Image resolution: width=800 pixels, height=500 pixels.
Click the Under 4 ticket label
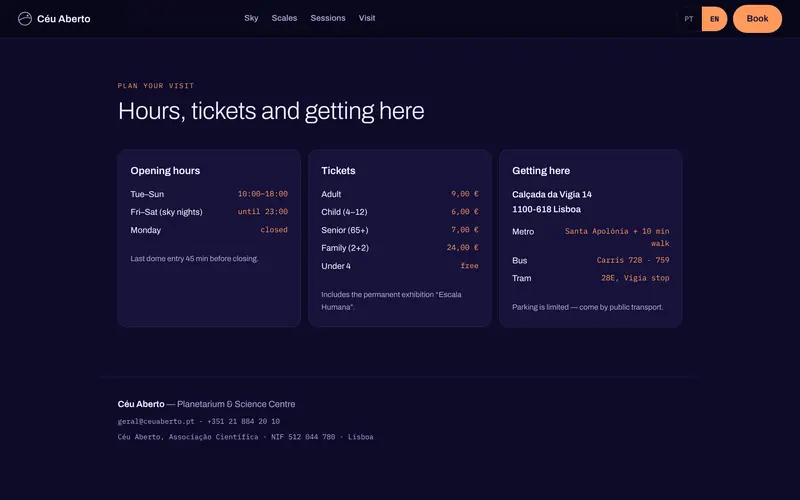click(x=336, y=266)
